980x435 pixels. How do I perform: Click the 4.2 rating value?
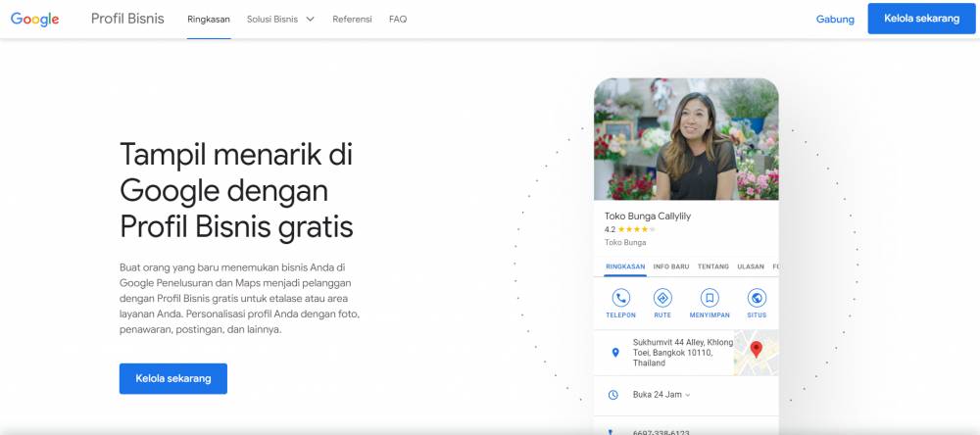[x=610, y=229]
